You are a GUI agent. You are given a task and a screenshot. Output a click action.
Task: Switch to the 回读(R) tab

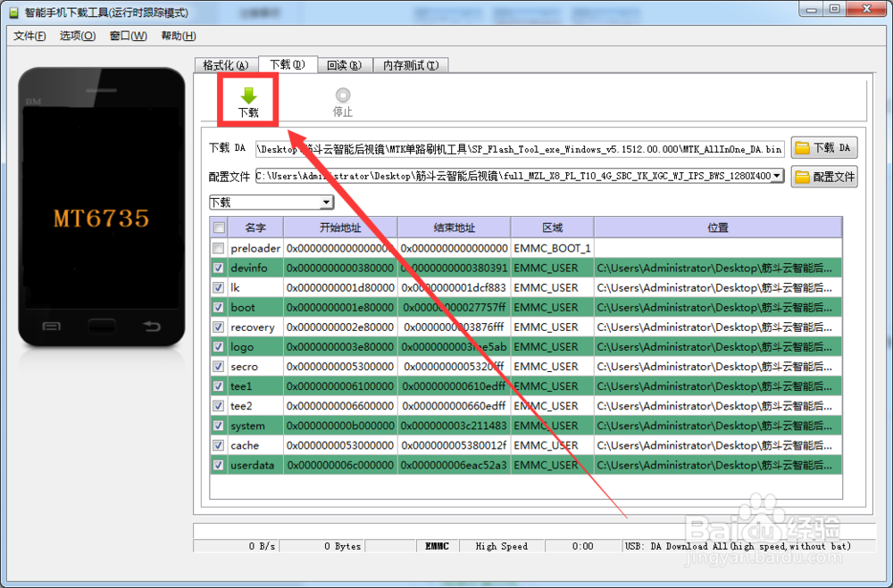[x=344, y=65]
